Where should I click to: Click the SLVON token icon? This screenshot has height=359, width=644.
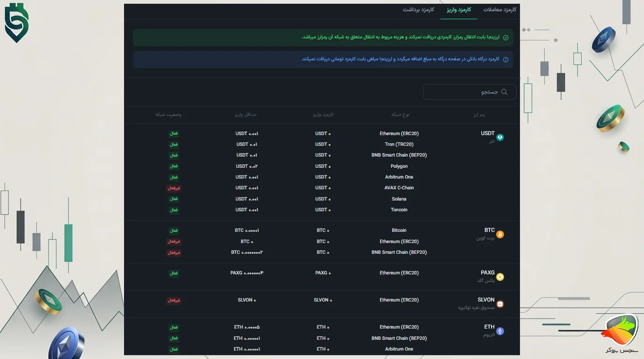click(x=500, y=304)
